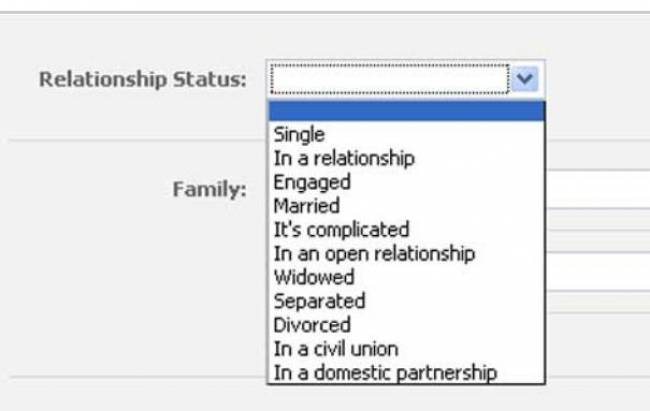Choose Single from the status list
The width and height of the screenshot is (650, 411).
pos(299,134)
